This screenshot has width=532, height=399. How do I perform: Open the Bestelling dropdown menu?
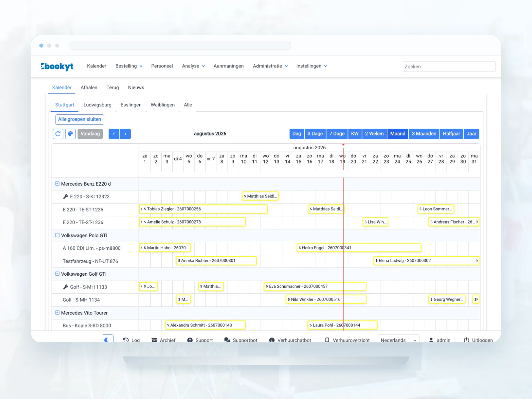pos(129,66)
